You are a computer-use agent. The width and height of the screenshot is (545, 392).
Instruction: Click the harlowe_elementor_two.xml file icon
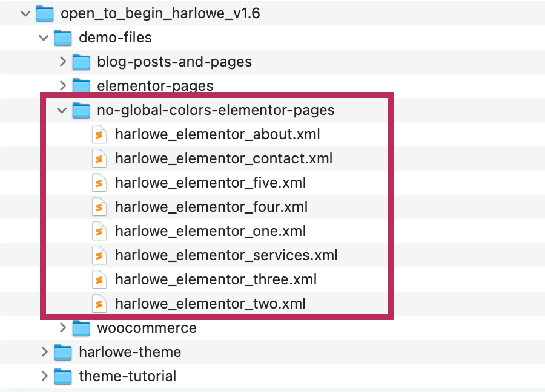[x=99, y=303]
